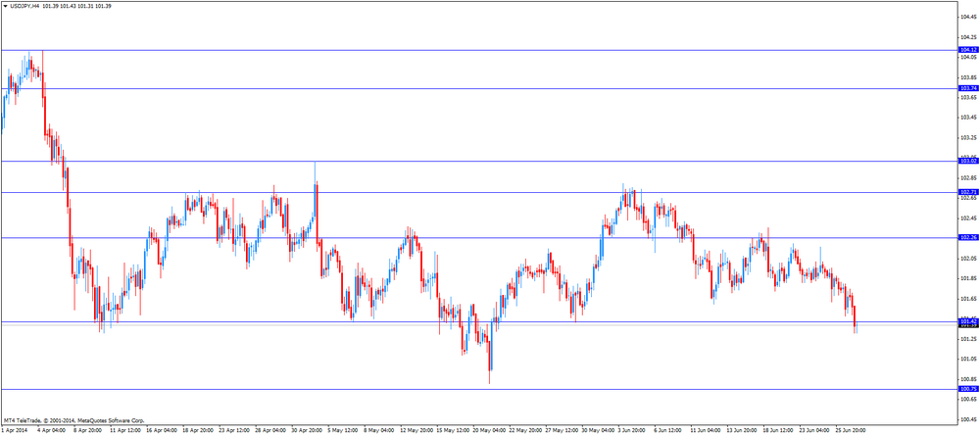
Task: Click the 4 Apr 04:00 time label
Action: [x=49, y=431]
